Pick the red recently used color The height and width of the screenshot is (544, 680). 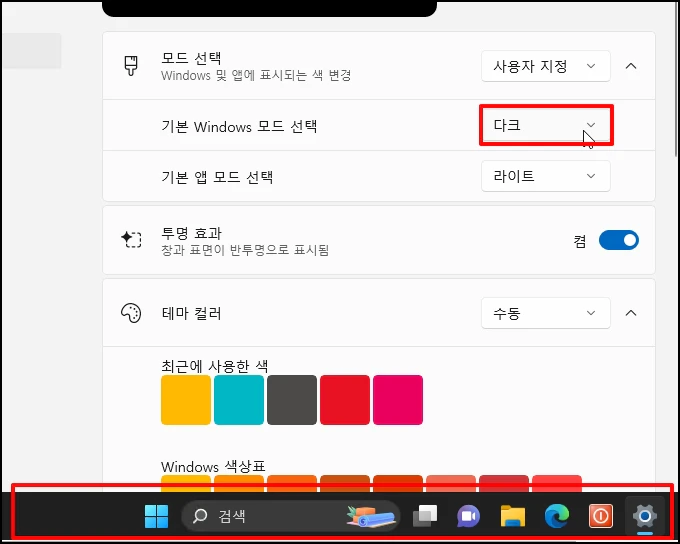tap(345, 400)
